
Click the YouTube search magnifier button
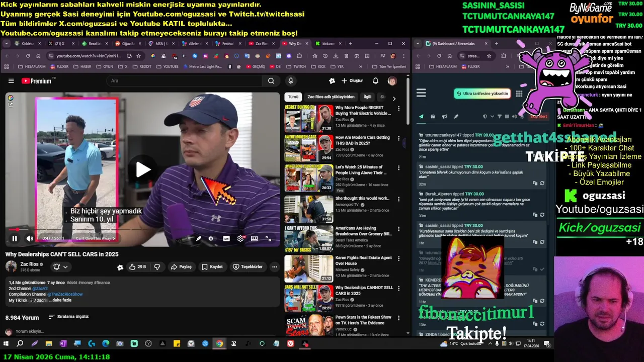click(x=271, y=81)
